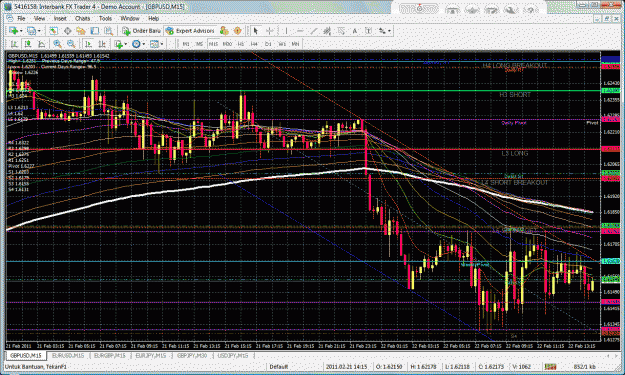Open the Window menu
This screenshot has width=625, height=375.
click(130, 18)
